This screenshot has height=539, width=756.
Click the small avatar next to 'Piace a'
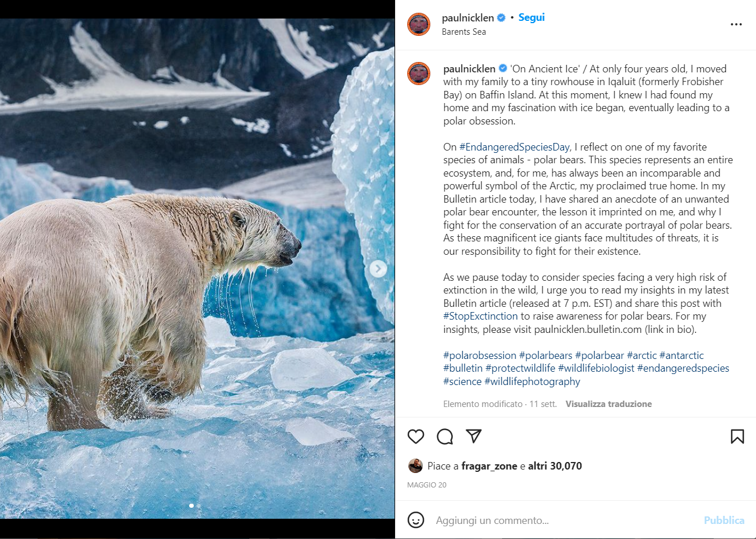tap(415, 466)
